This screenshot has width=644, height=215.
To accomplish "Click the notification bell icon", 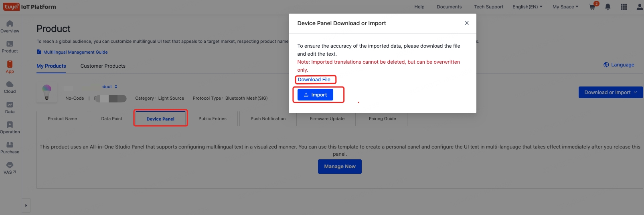I will click(608, 7).
